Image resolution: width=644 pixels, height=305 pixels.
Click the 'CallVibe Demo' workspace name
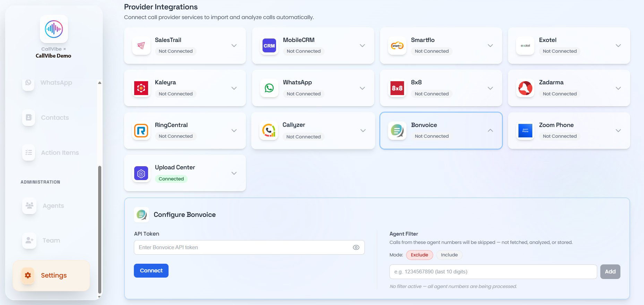pyautogui.click(x=53, y=56)
